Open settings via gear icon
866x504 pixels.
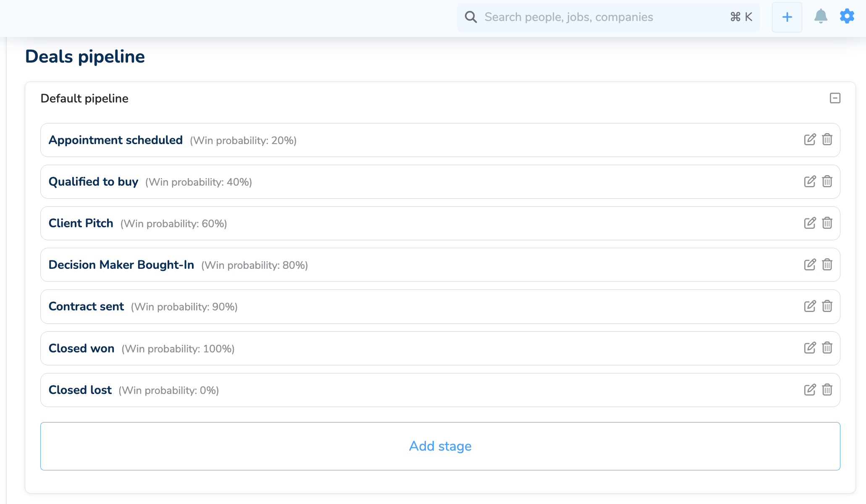coord(847,16)
